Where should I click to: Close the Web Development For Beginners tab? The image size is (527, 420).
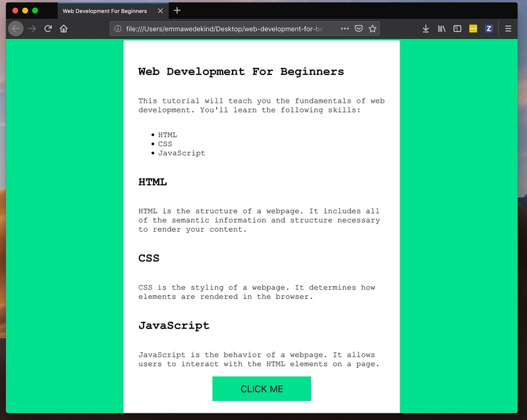160,11
